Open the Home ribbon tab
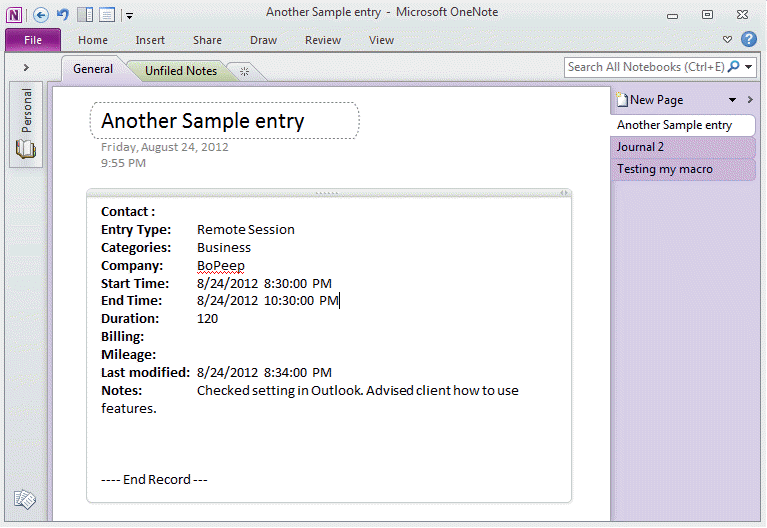Viewport: 767px width, 528px height. click(93, 40)
